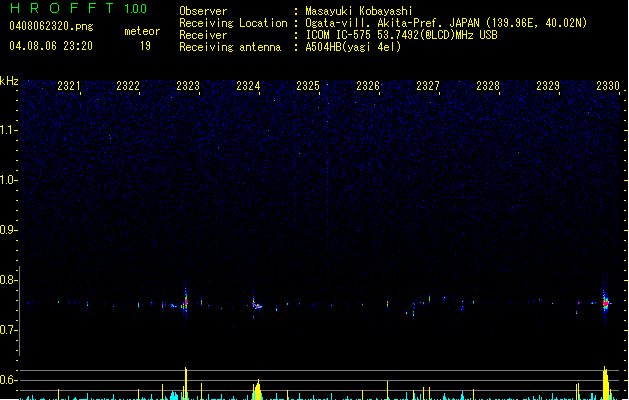Click the yellow intensity peak at 2324

click(x=258, y=390)
